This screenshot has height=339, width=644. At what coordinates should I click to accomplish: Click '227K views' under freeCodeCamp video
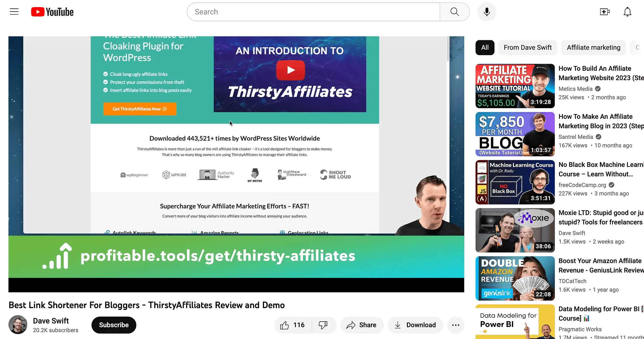point(573,193)
